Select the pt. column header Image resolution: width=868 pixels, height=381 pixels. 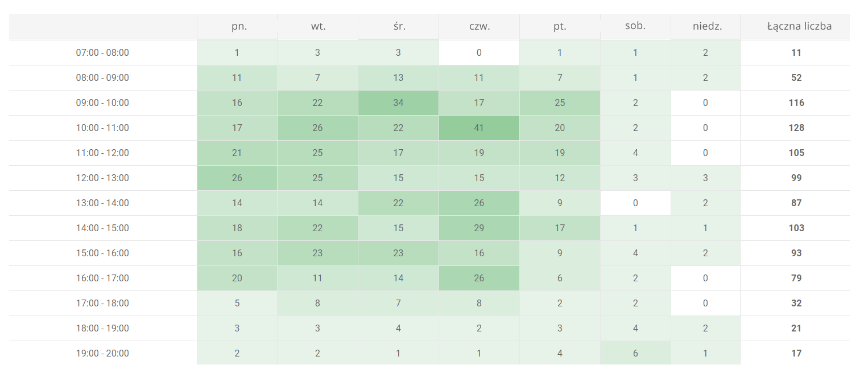[x=560, y=26]
